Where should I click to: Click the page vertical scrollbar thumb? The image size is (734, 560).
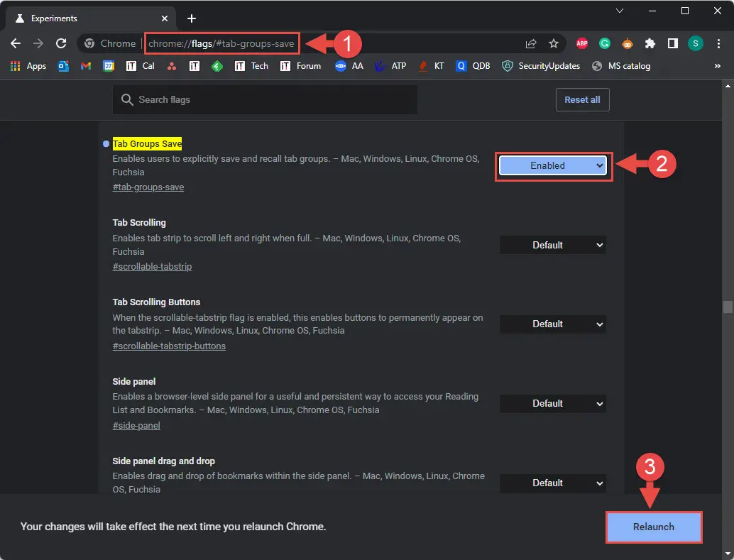pyautogui.click(x=728, y=307)
